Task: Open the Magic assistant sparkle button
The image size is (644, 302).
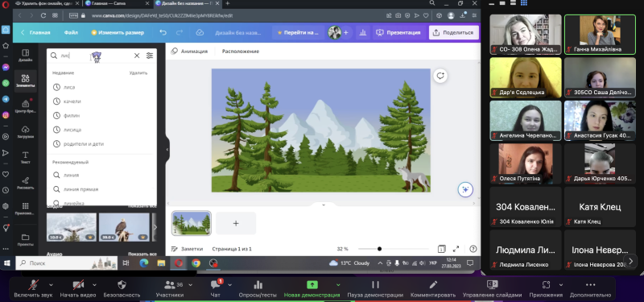Action: (x=465, y=189)
